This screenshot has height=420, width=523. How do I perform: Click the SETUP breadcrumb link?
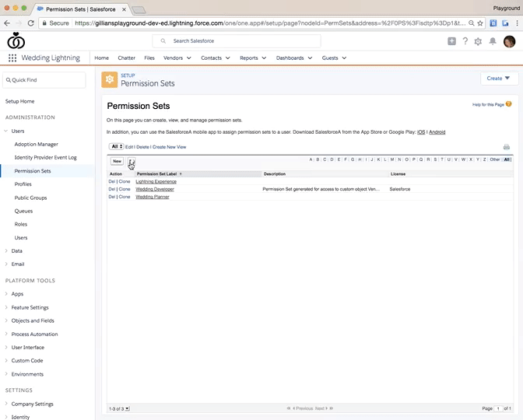128,75
